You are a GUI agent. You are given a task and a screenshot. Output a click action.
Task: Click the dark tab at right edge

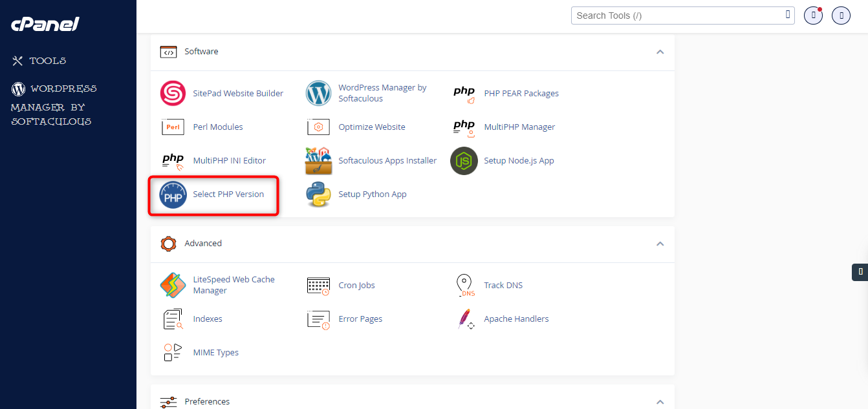[860, 272]
